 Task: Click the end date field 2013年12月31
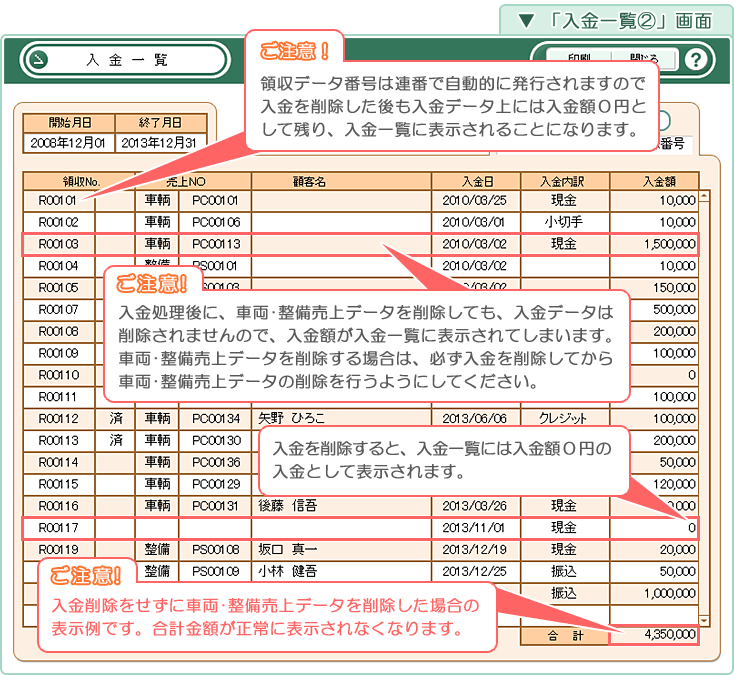click(x=161, y=143)
